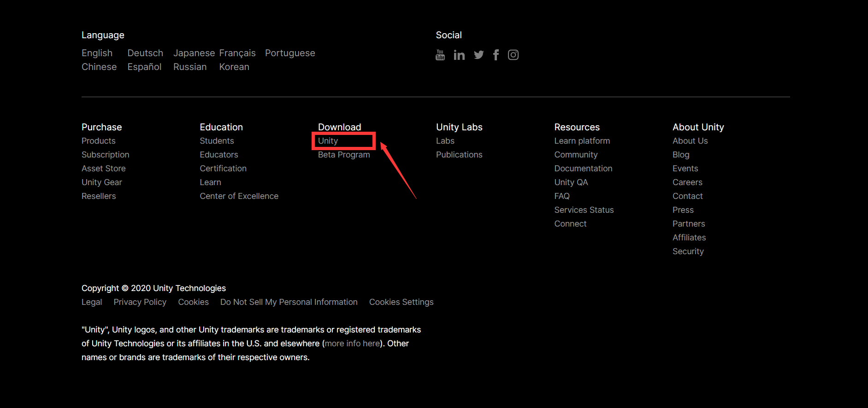Open the Security link
868x408 pixels.
click(x=688, y=251)
